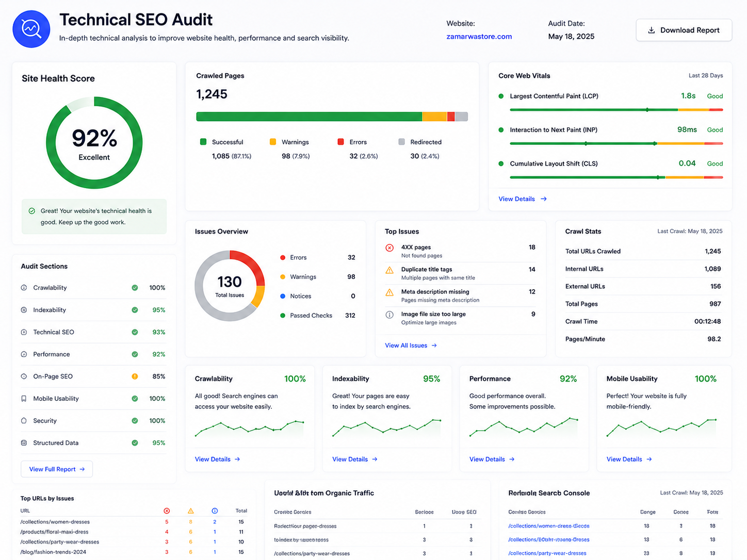The height and width of the screenshot is (560, 747).
Task: Open View Details in the Performance card
Action: coord(492,459)
